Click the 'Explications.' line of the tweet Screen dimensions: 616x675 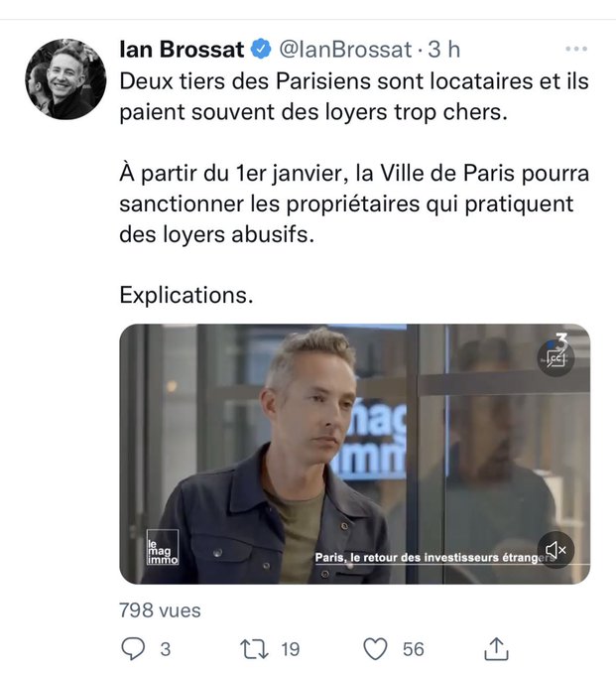(186, 296)
